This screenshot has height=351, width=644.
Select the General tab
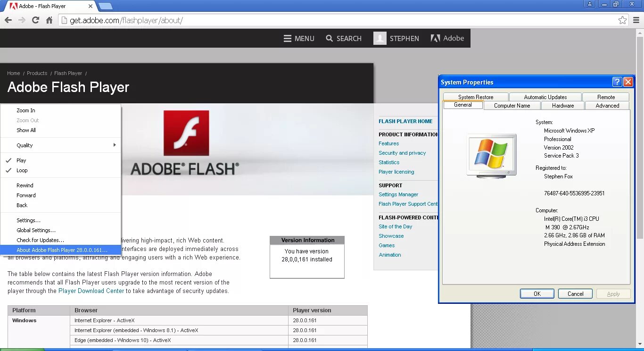(463, 105)
